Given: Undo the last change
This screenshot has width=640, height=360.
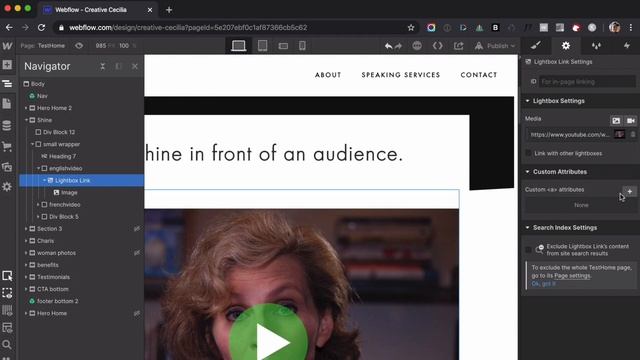Looking at the screenshot, I should [388, 46].
